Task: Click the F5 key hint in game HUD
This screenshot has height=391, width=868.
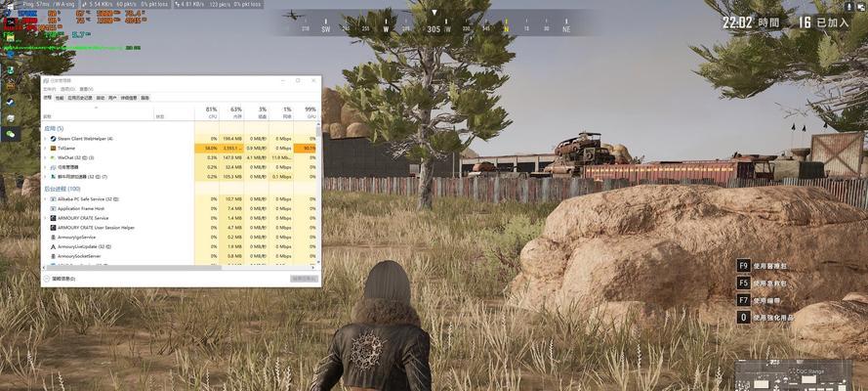Action: [743, 282]
